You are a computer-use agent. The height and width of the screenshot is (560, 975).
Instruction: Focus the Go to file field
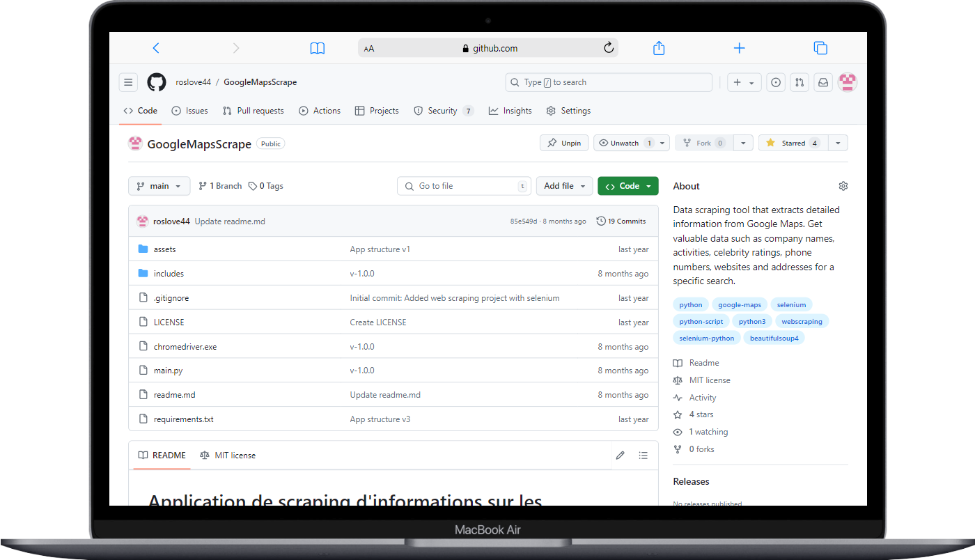pyautogui.click(x=464, y=186)
